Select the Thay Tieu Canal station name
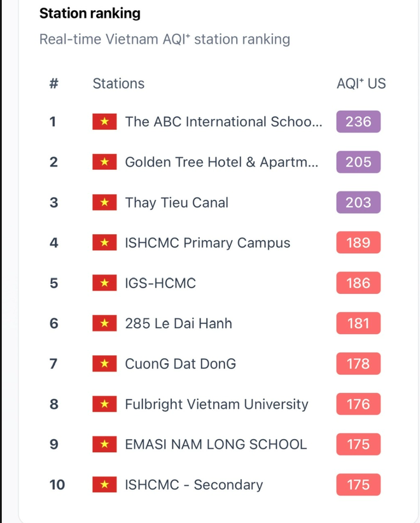This screenshot has height=523, width=420. coord(176,203)
